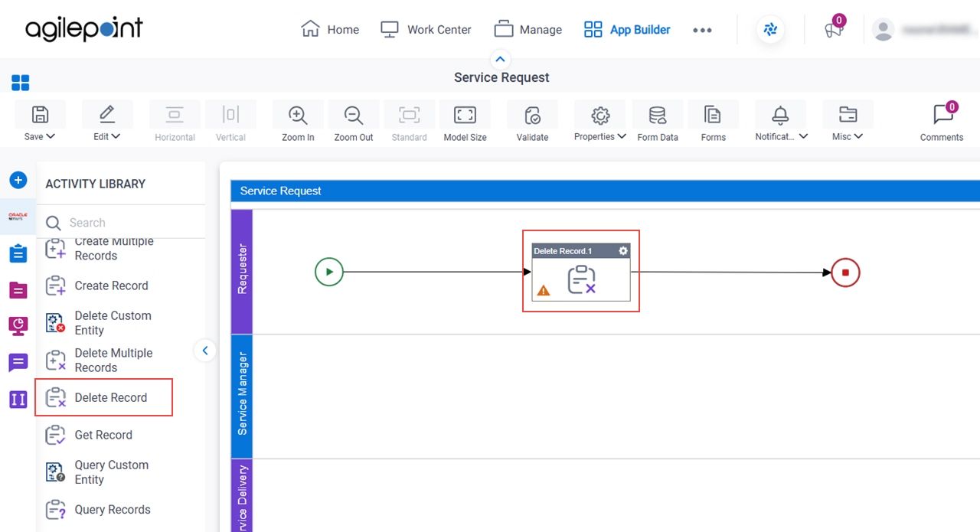The image size is (980, 532).
Task: Click the Zoom In magnifier
Action: pos(298,115)
